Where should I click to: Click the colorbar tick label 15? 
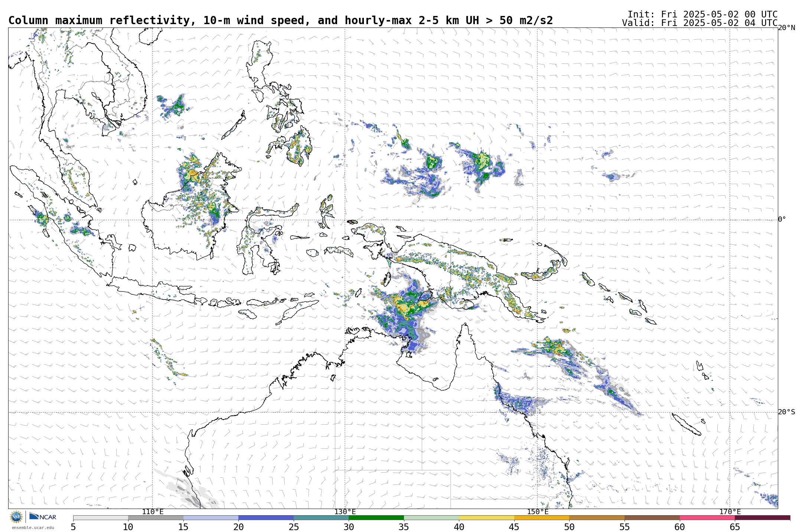click(183, 527)
